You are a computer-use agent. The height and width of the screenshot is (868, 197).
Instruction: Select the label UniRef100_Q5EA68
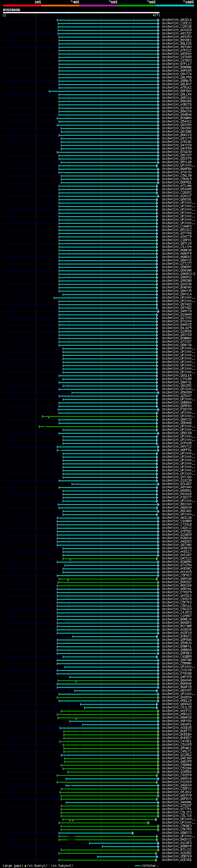pos(176,423)
